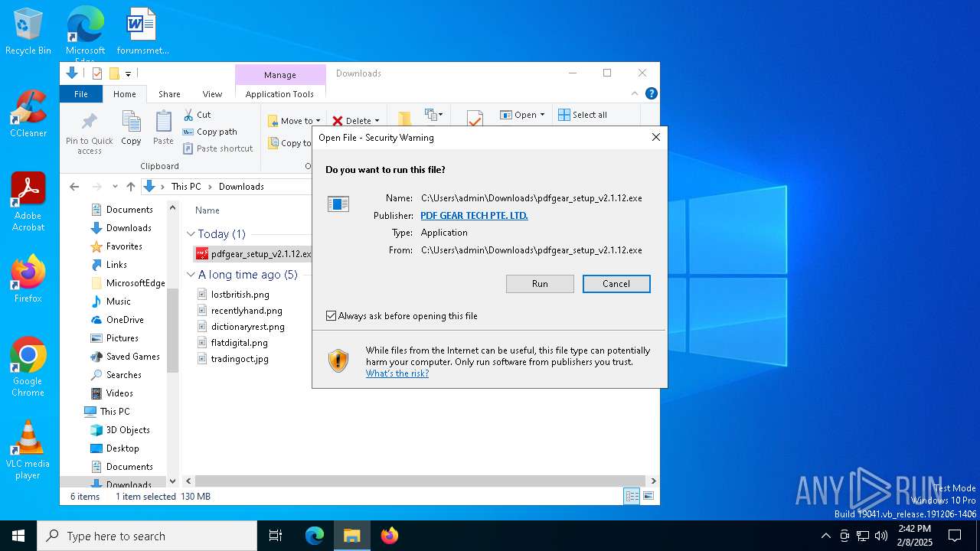Select 3D Objects under This PC
The width and height of the screenshot is (980, 551).
[x=120, y=430]
